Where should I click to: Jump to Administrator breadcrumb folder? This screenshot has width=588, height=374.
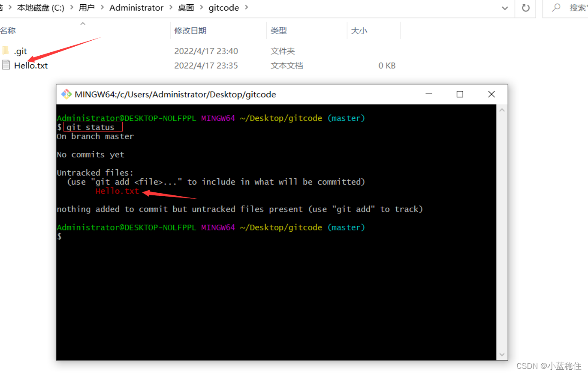136,8
